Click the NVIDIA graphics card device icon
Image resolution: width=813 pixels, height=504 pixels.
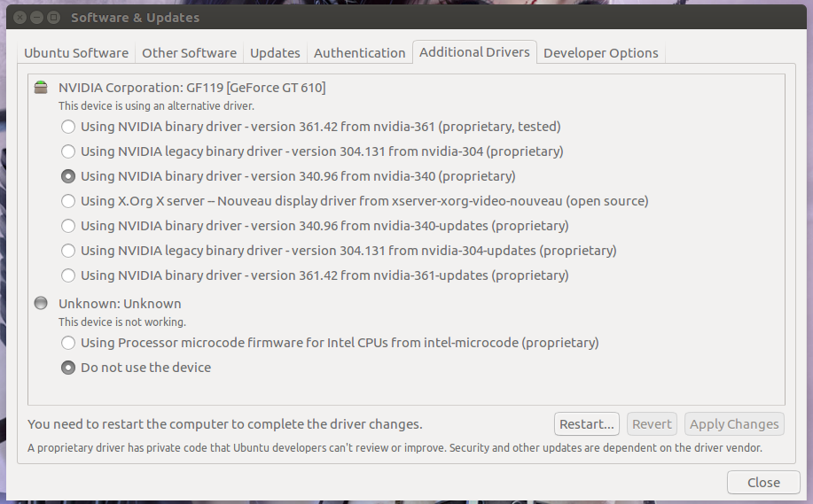42,88
